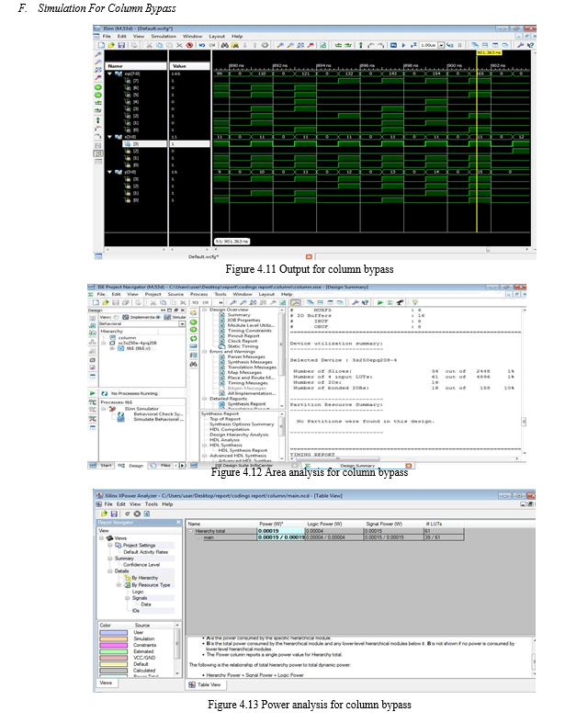This screenshot has height=723, width=588.
Task: Select Default Activity Rates item
Action: pyautogui.click(x=145, y=552)
